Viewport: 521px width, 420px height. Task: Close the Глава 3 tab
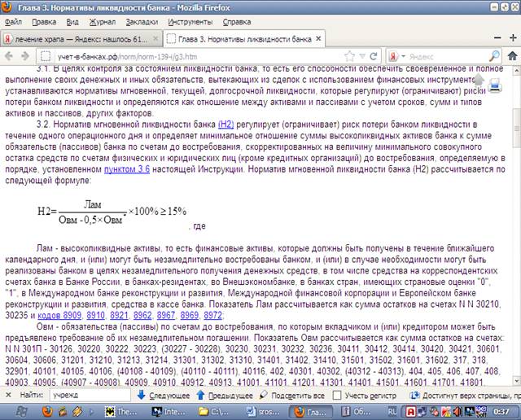318,38
